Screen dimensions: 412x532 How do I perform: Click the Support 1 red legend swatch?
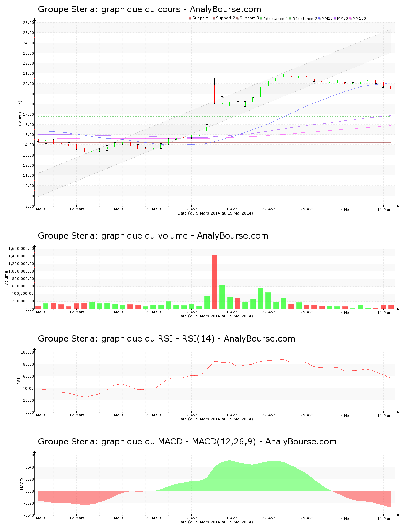pyautogui.click(x=190, y=18)
